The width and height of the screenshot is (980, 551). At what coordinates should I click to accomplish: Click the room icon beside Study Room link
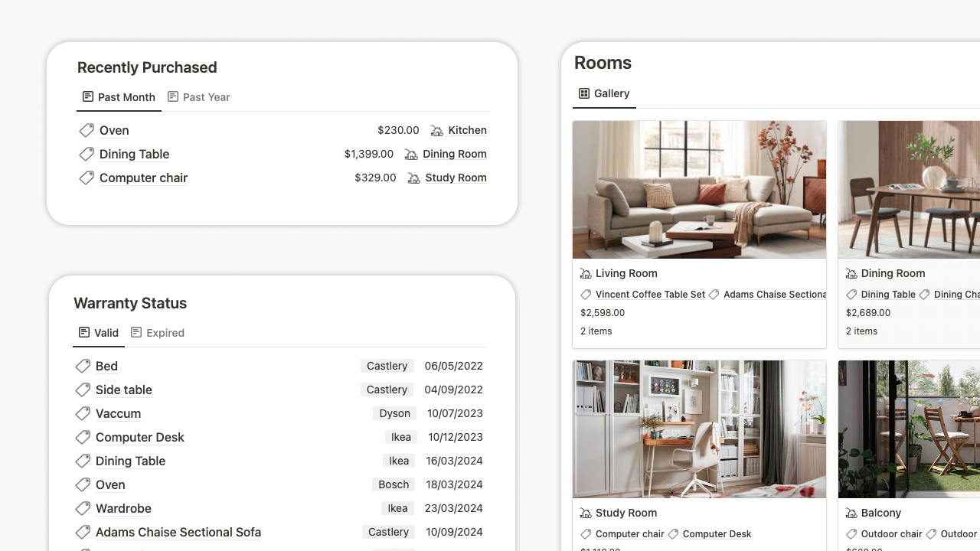(413, 178)
